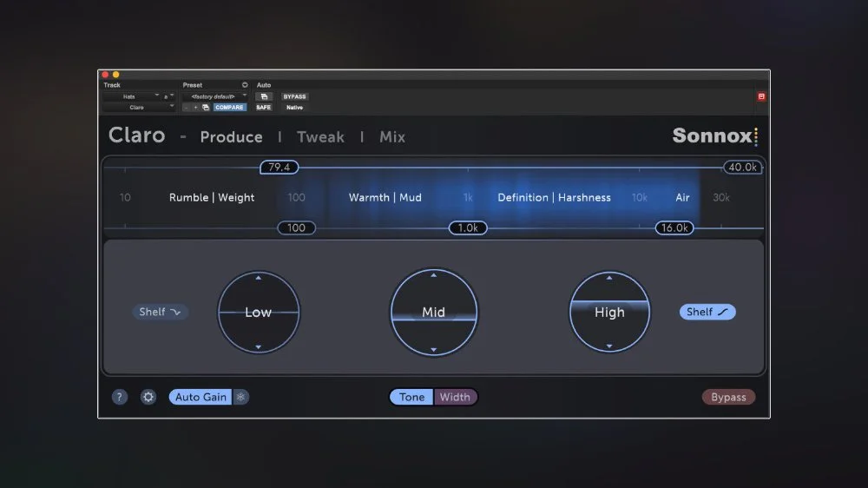Toggle the SAFE automation button
The image size is (868, 488).
(x=264, y=108)
